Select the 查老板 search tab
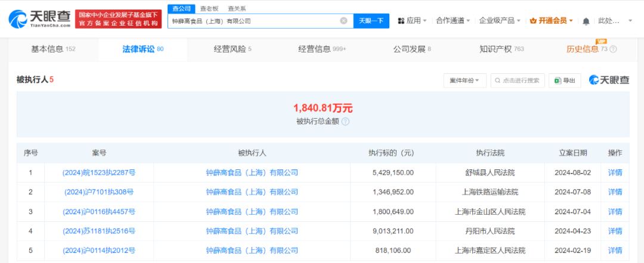Image resolution: width=644 pixels, height=263 pixels. (209, 8)
